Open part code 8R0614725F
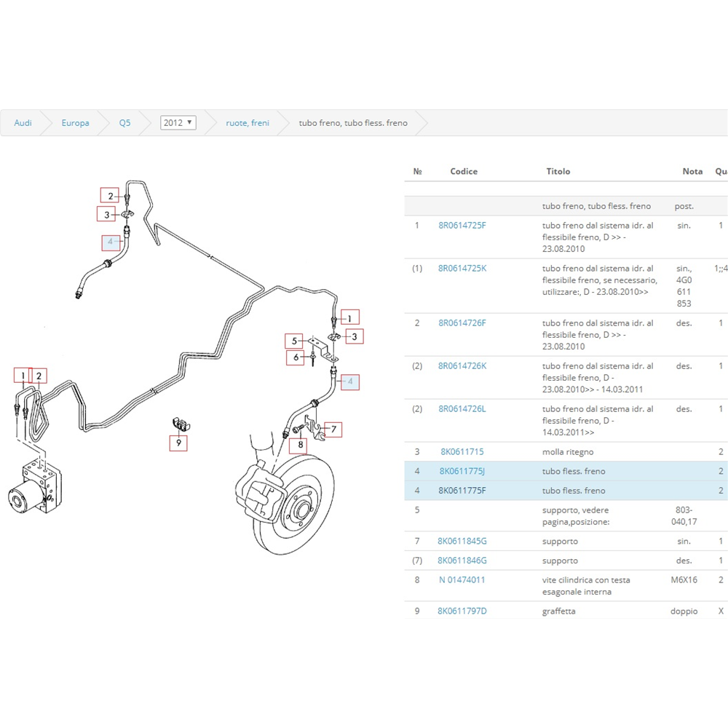Viewport: 728px width, 728px height. (x=462, y=226)
